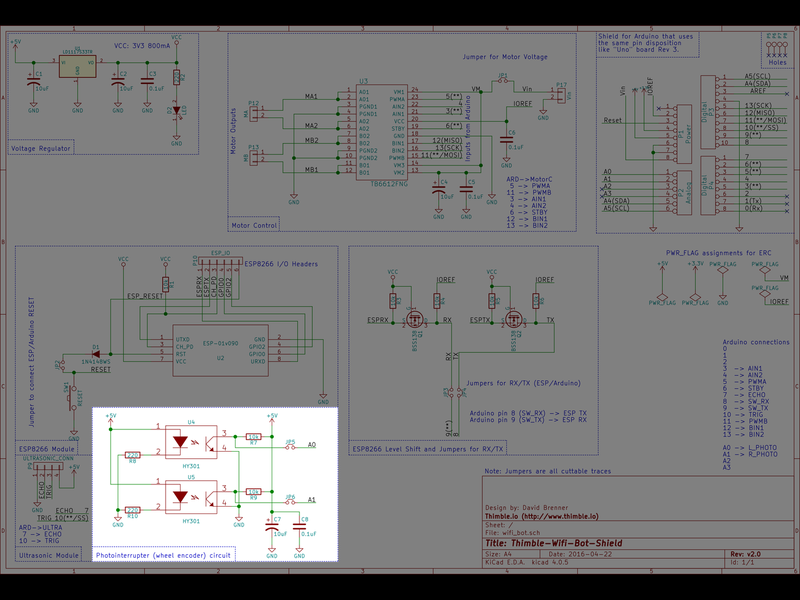Click the "Arduino pin 8 (SW_RX)" line
Image resolution: width=800 pixels, height=600 pixels.
(528, 413)
